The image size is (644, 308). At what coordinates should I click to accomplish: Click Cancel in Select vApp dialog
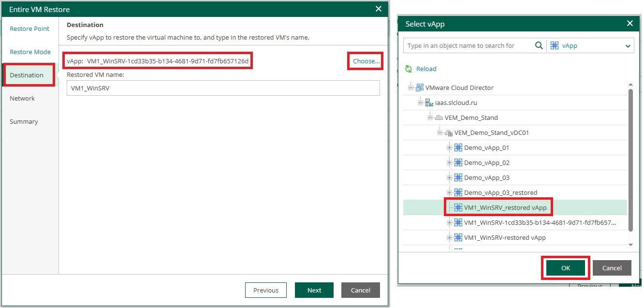pos(612,268)
